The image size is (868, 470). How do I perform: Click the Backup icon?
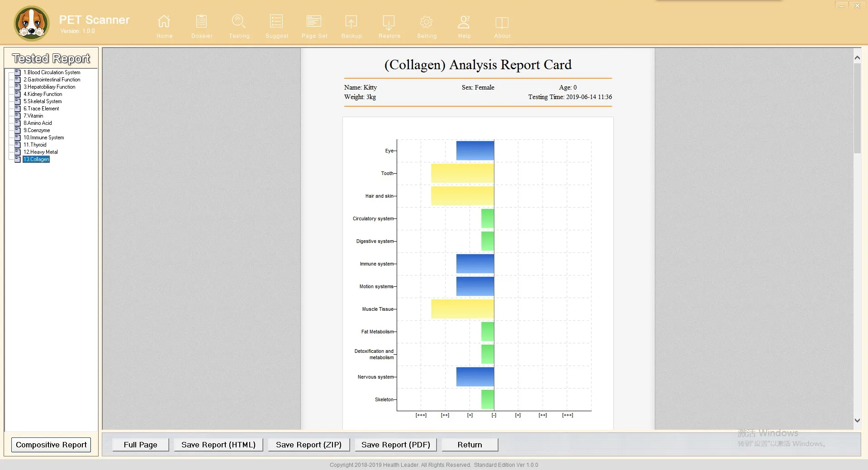351,22
